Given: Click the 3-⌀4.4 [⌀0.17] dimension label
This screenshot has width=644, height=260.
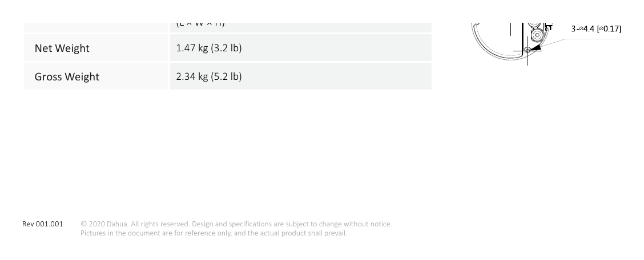Looking at the screenshot, I should click(596, 29).
